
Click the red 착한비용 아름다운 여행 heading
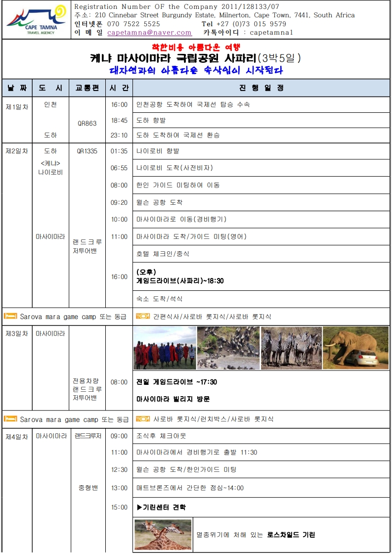tap(196, 47)
